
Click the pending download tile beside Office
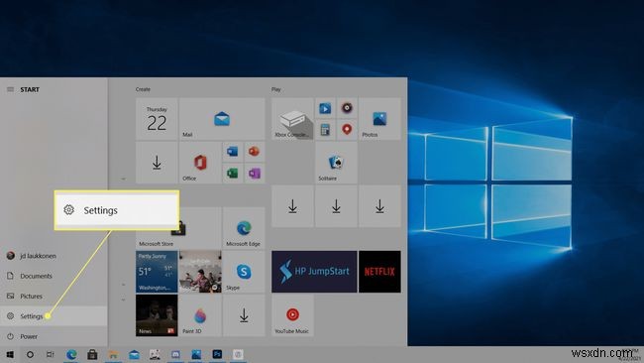(157, 163)
